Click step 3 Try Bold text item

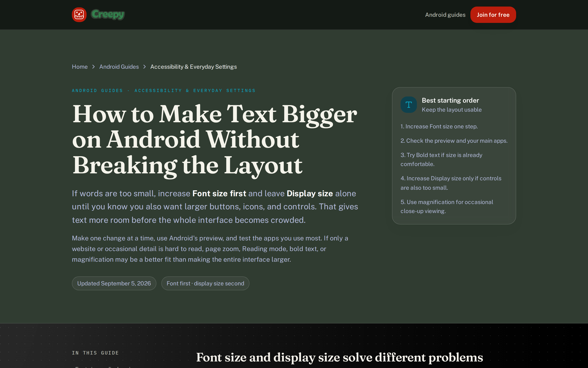pos(441,159)
